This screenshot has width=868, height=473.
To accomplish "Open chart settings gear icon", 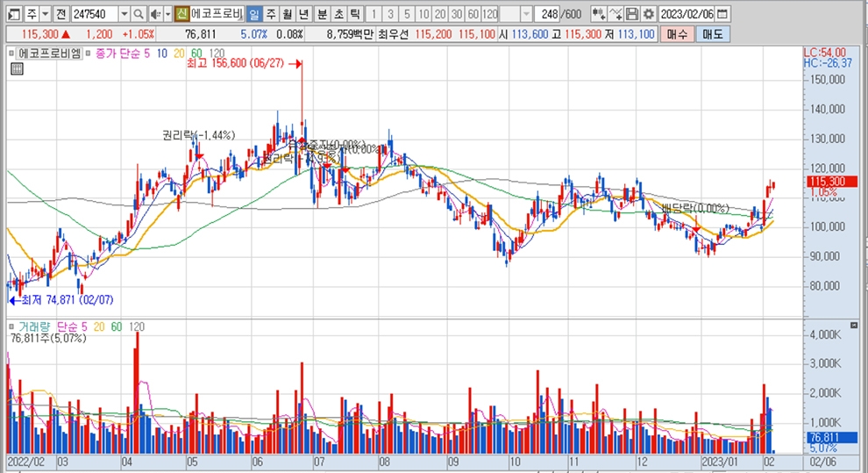I will click(649, 14).
